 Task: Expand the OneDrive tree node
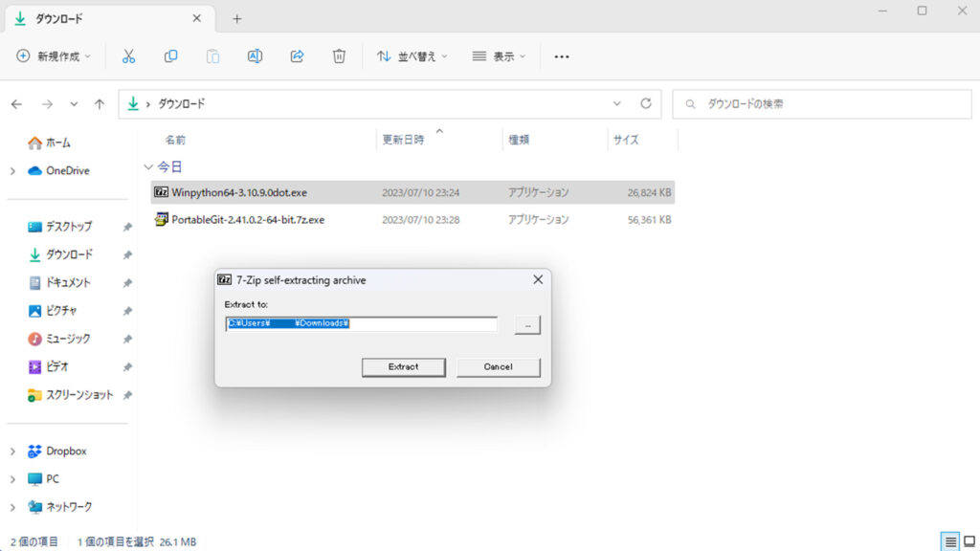pos(12,171)
